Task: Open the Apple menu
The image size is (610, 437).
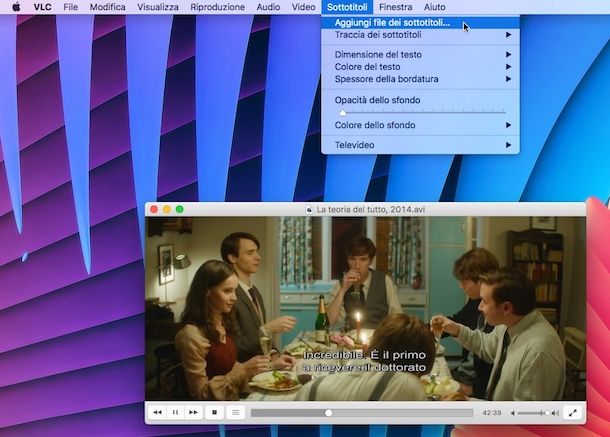Action: coord(16,7)
